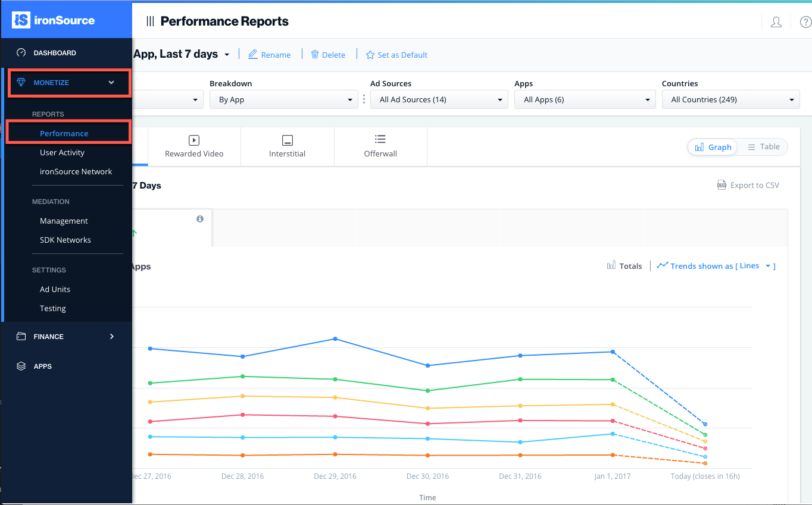Open the Ad Sources dropdown
The height and width of the screenshot is (505, 812).
pos(439,99)
